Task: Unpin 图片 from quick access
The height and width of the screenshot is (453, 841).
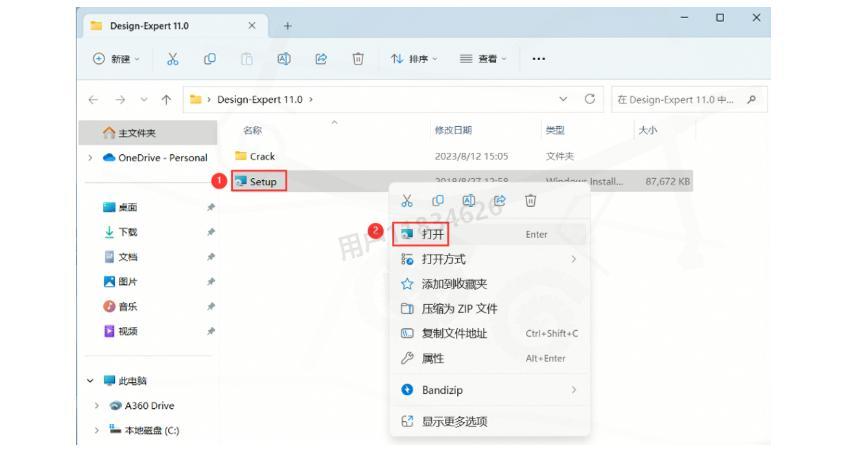Action: [x=211, y=281]
